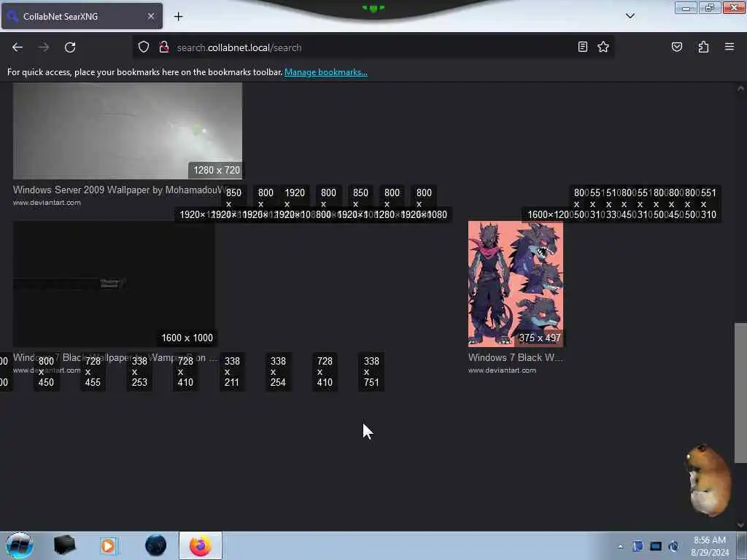Close the CollabNet SearXNG tab
Screen dimensions: 747x560
click(150, 16)
